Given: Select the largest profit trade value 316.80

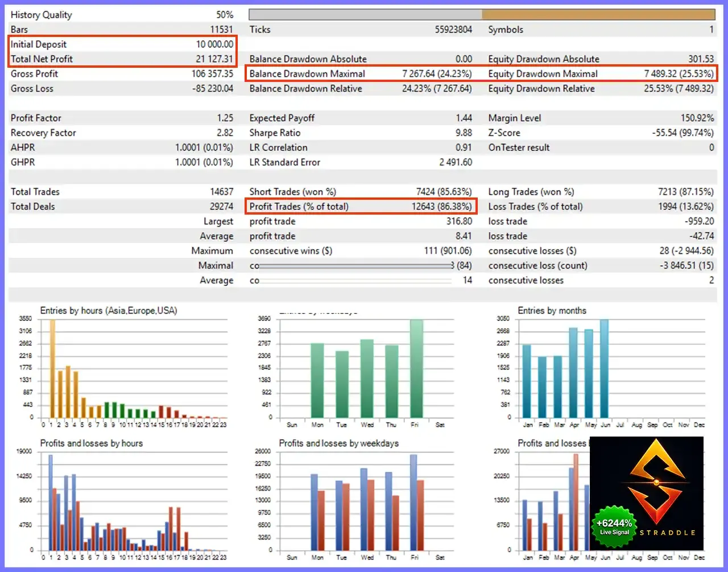Looking at the screenshot, I should [x=460, y=222].
